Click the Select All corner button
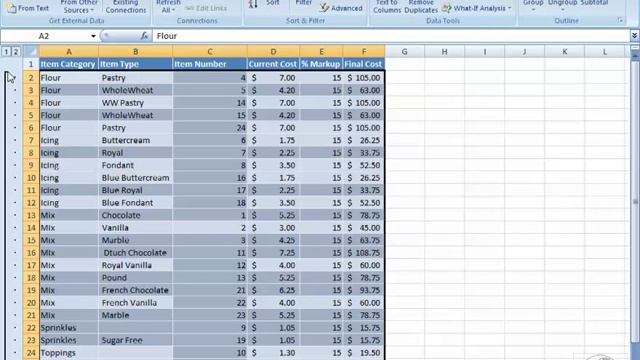This screenshot has height=360, width=640. tap(31, 51)
